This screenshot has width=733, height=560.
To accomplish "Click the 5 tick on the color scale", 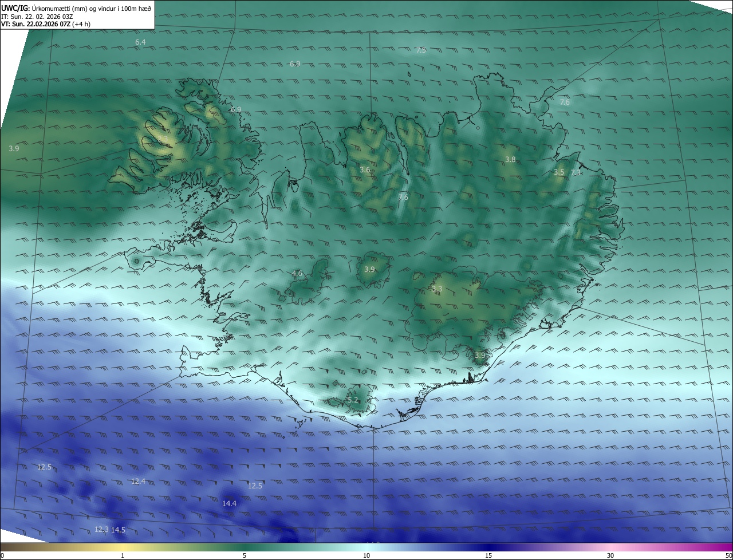I will 245,555.
